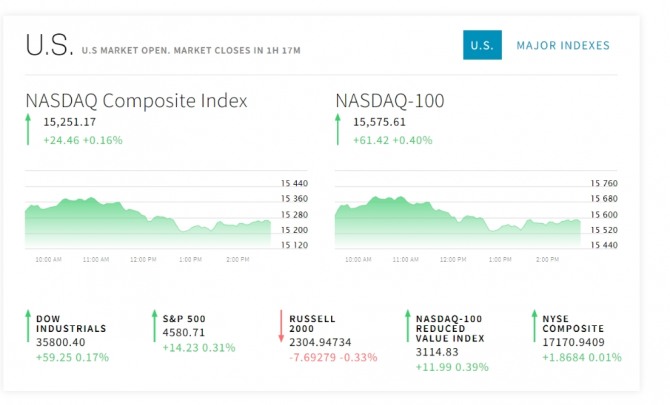Click the NASDAQ-100 change +61.42 +0.40%

pos(392,140)
